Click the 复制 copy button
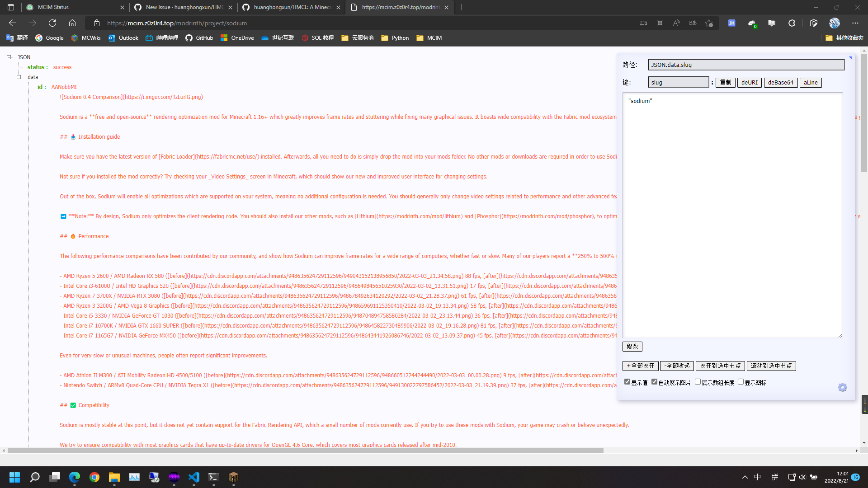Image resolution: width=868 pixels, height=488 pixels. (725, 83)
